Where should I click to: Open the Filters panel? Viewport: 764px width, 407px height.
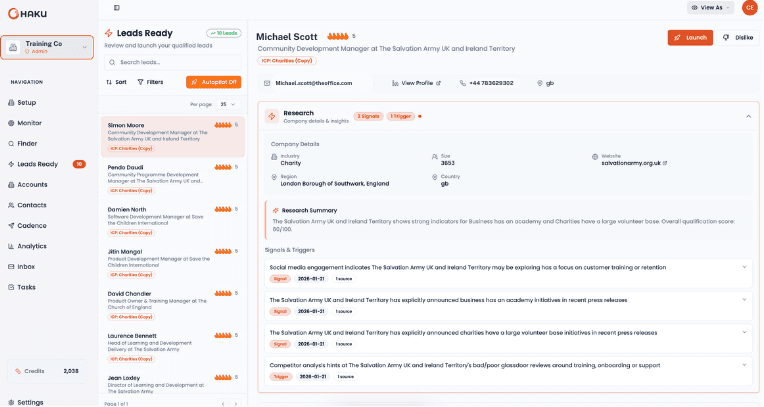(x=150, y=82)
